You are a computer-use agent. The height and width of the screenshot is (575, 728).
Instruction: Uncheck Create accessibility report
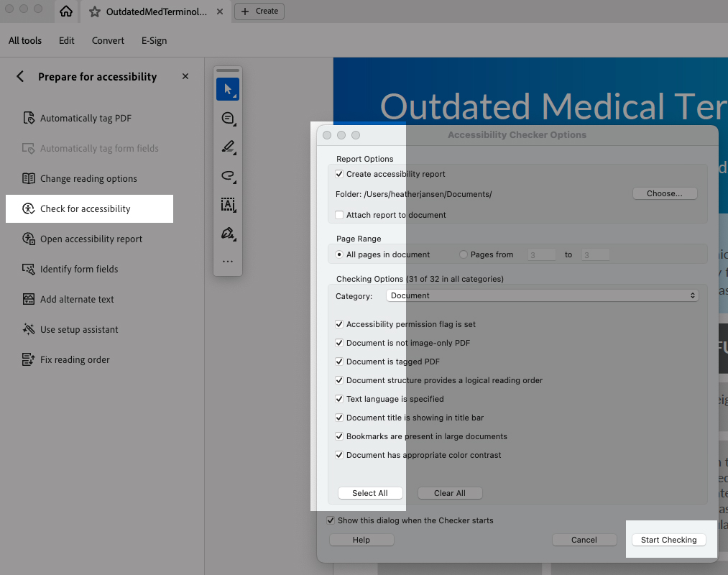(x=339, y=174)
